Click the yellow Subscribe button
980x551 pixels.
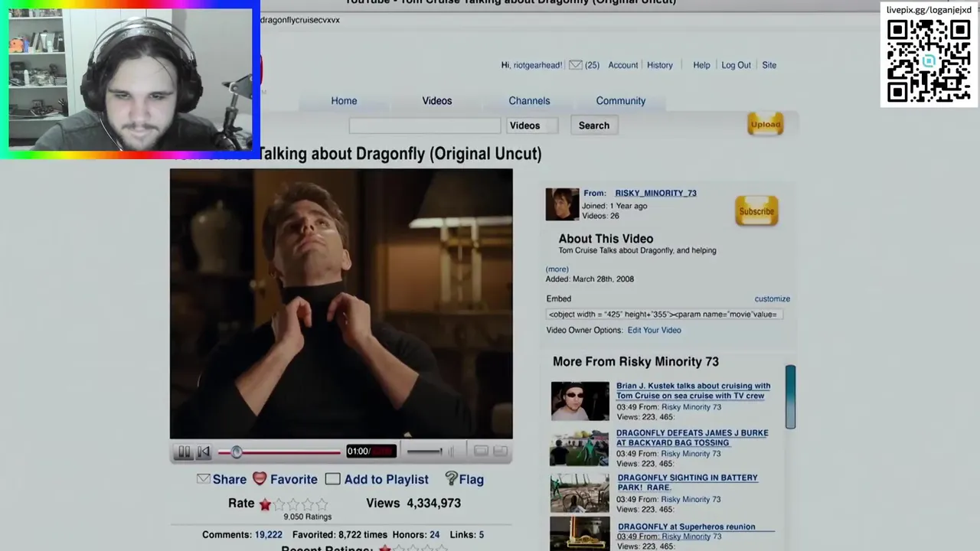756,211
